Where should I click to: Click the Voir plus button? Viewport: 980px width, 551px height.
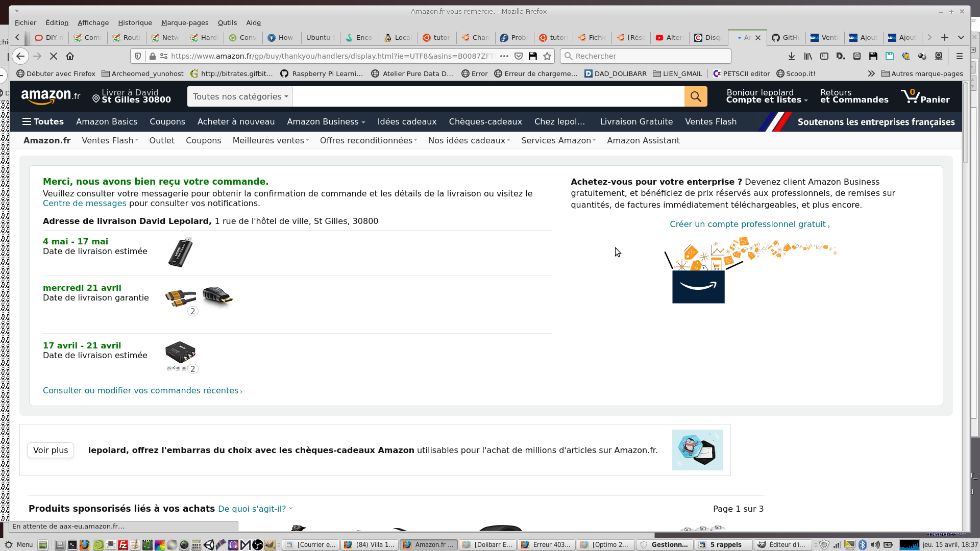(x=51, y=450)
